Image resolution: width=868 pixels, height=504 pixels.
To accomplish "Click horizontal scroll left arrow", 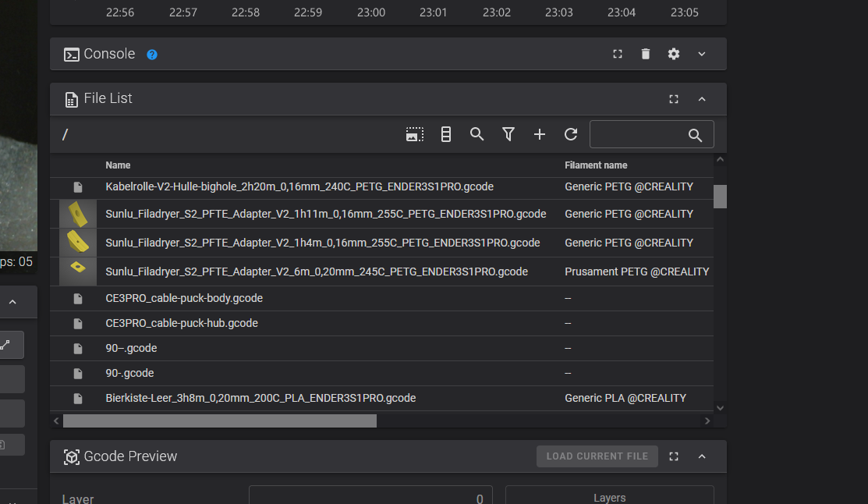I will point(56,421).
